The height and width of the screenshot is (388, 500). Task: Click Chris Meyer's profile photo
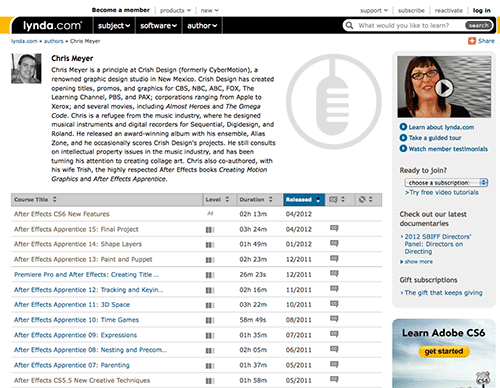click(x=26, y=68)
